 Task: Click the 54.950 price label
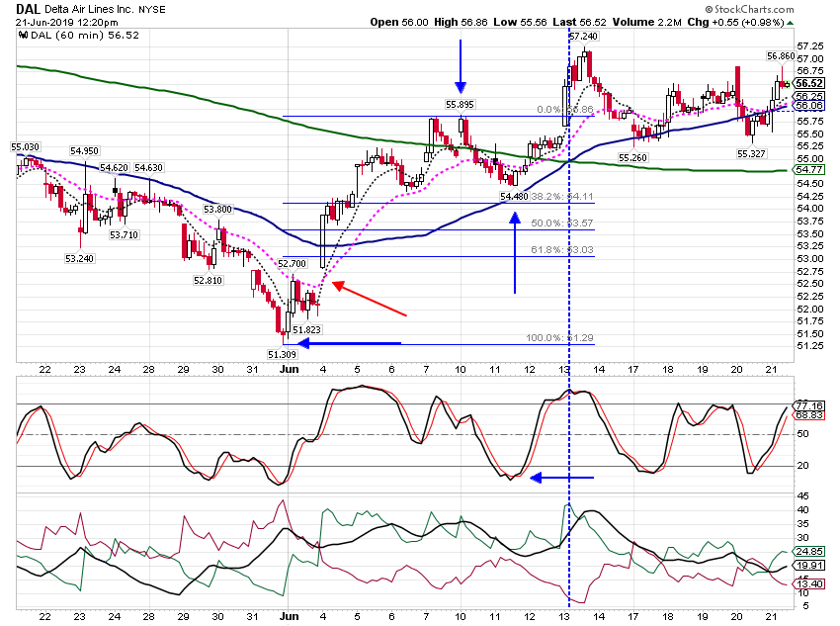[x=84, y=150]
